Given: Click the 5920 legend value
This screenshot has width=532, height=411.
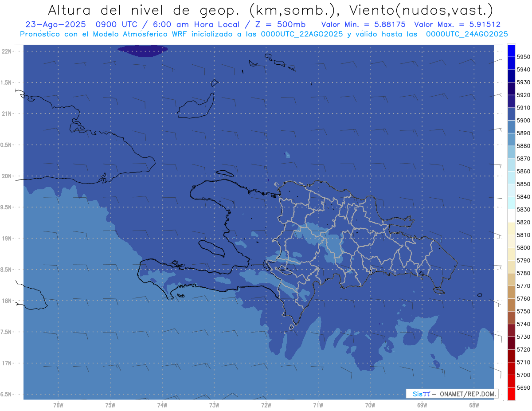Looking at the screenshot, I should (x=524, y=95).
